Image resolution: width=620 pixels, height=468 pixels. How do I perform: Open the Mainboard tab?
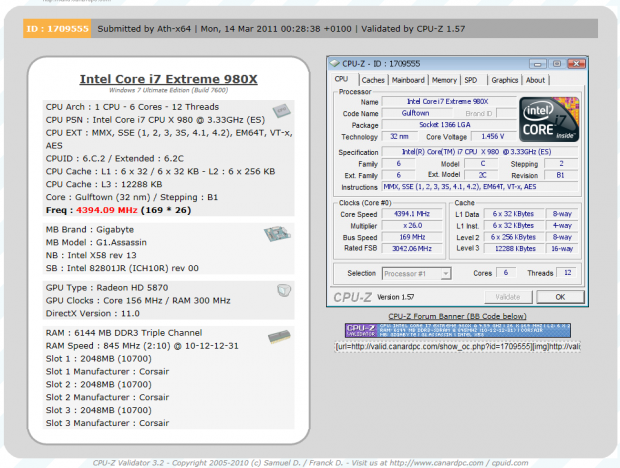408,80
